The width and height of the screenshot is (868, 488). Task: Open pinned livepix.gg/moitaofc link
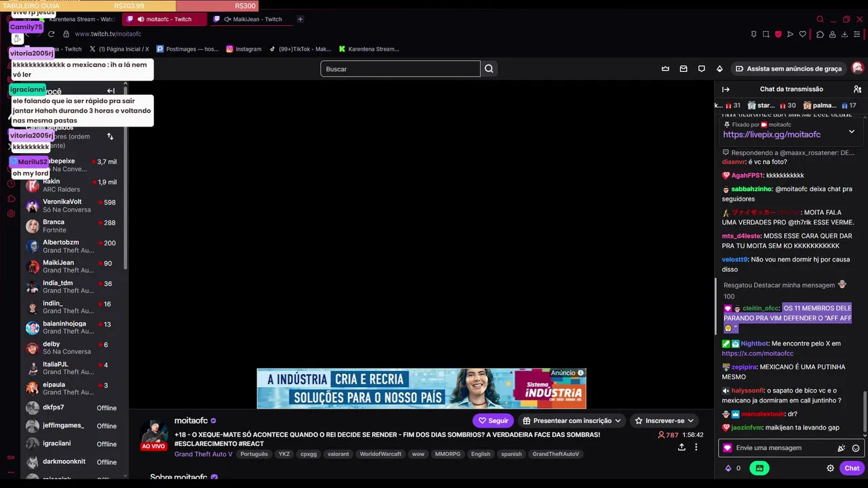[772, 135]
